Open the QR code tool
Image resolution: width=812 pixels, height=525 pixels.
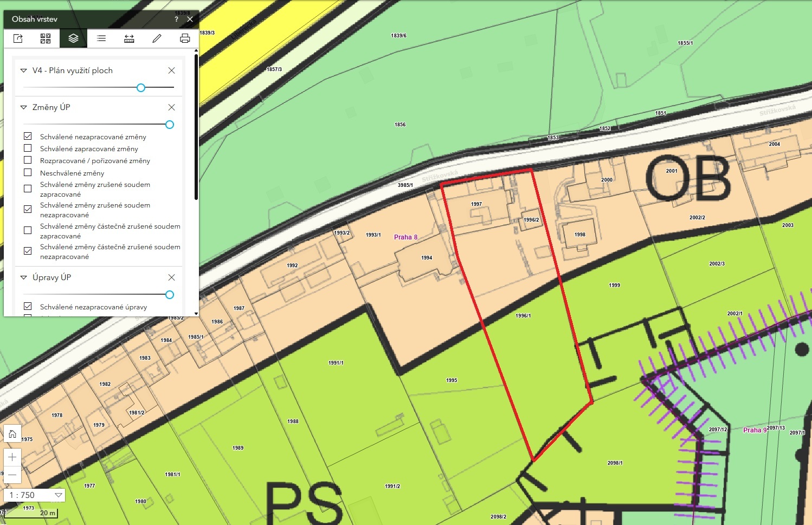pos(46,38)
